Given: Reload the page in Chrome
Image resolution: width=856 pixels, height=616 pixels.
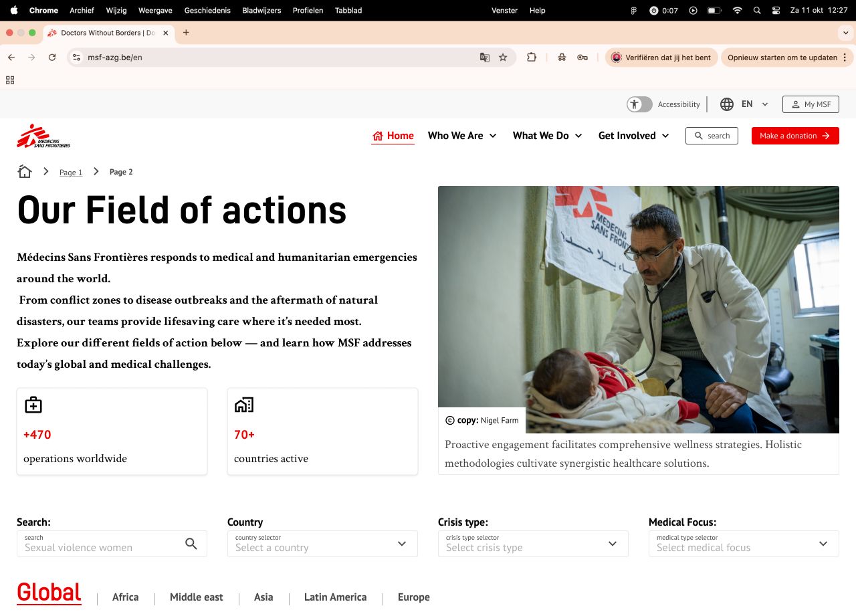Looking at the screenshot, I should click(x=52, y=58).
